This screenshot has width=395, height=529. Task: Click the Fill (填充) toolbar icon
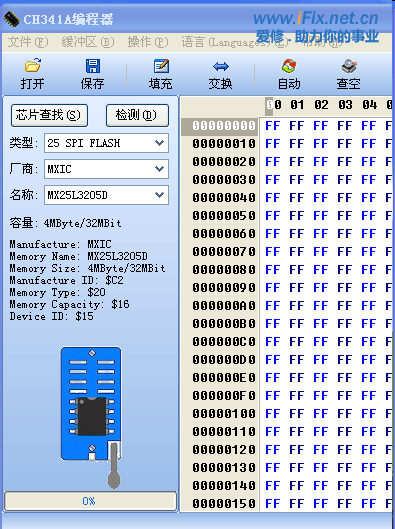(161, 66)
